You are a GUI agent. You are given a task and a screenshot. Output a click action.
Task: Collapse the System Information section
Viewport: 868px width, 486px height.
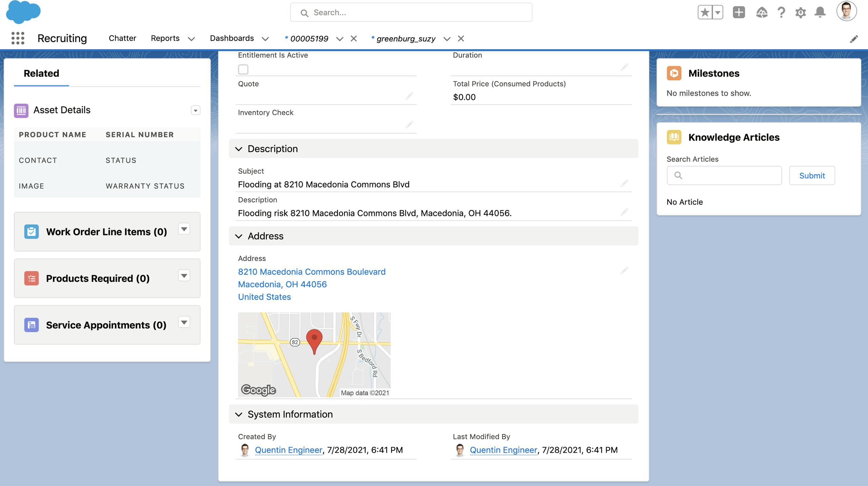[239, 414]
